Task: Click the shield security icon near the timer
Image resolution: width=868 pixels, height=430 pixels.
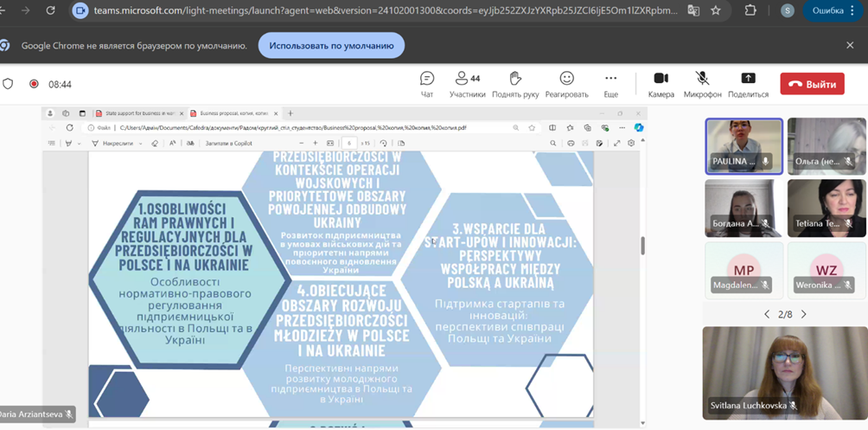Action: 8,84
